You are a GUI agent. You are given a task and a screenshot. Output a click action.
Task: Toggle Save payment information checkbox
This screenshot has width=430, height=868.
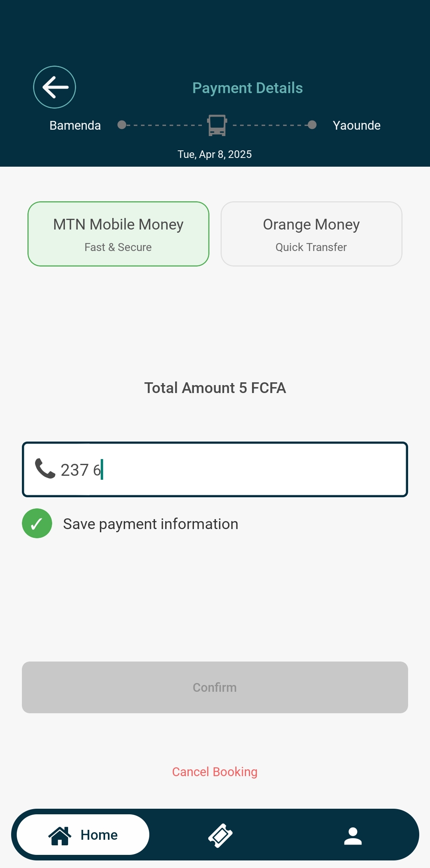click(x=37, y=524)
